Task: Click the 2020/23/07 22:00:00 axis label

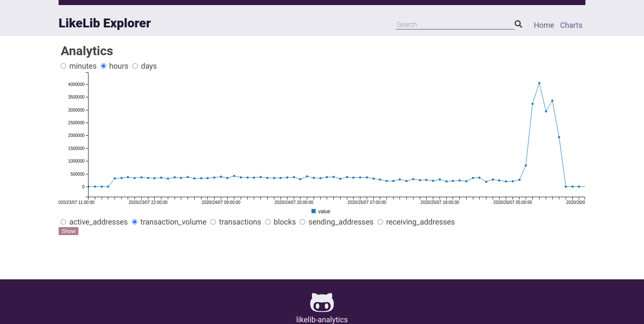Action: tap(148, 202)
